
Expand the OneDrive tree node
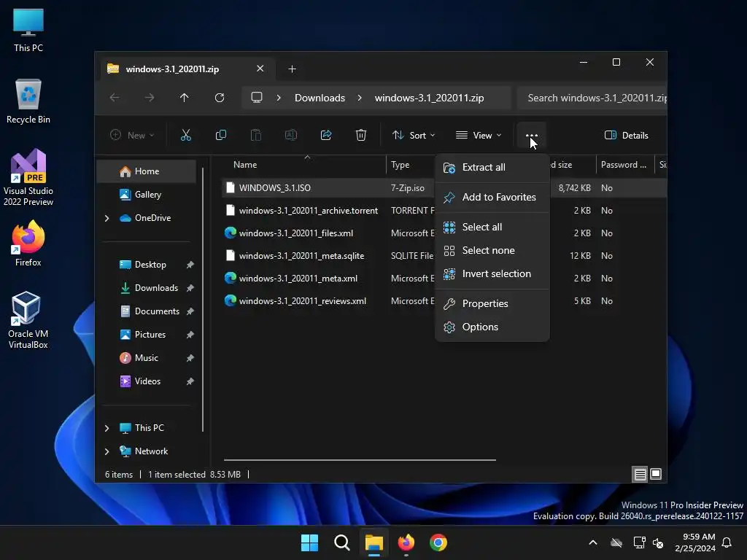pyautogui.click(x=107, y=218)
